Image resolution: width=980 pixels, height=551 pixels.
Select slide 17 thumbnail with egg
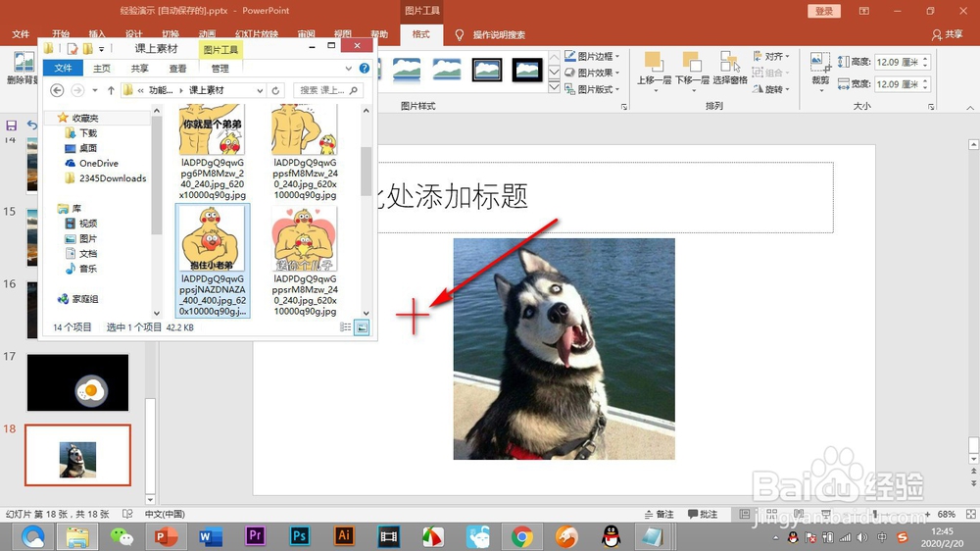point(77,382)
